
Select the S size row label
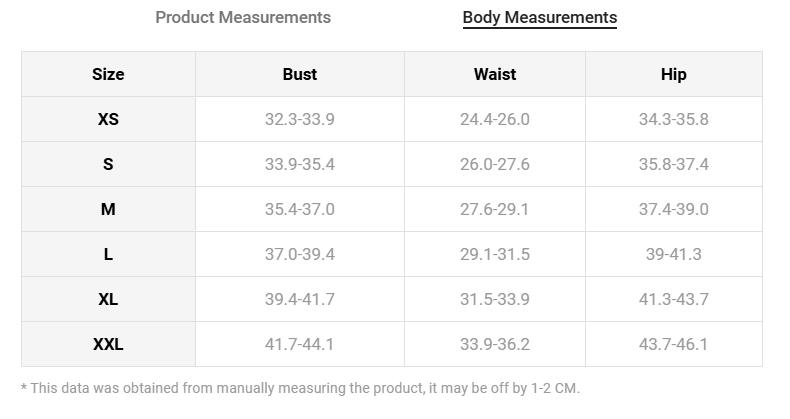click(x=108, y=164)
